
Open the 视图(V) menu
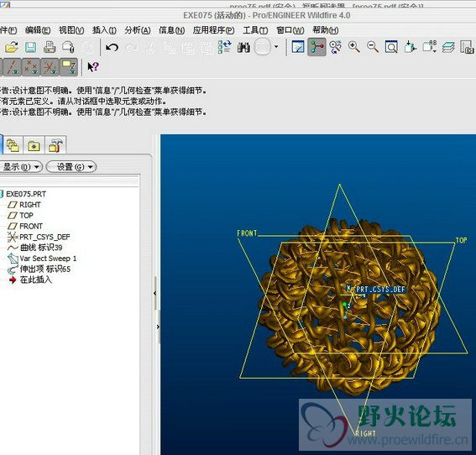click(71, 30)
